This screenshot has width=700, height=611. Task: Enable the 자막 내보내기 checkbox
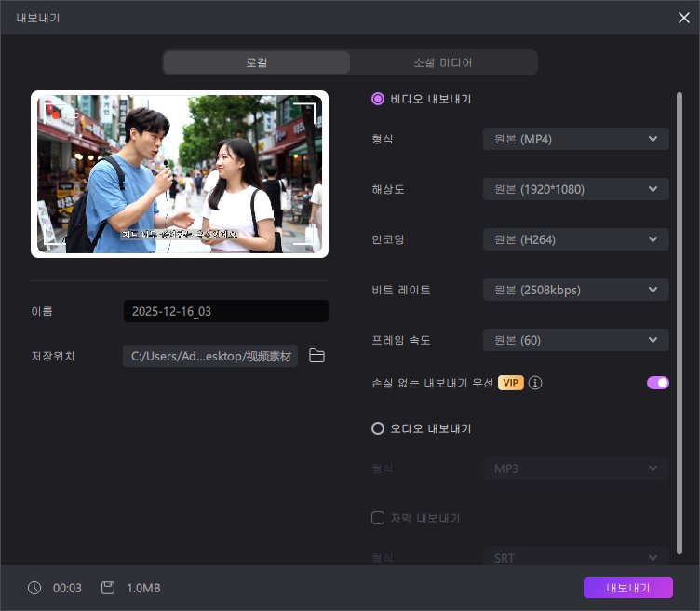[x=378, y=518]
